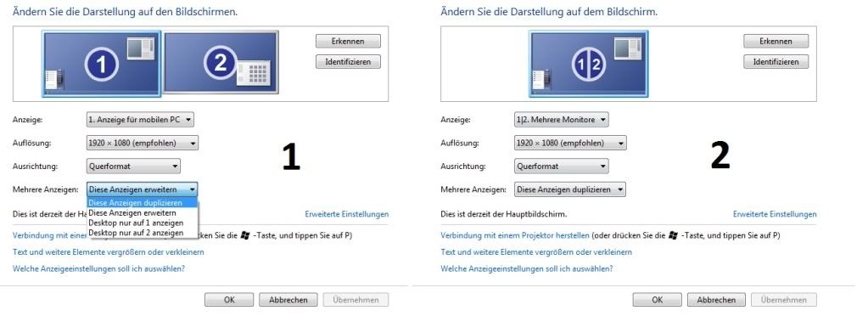Viewport: 868px width, 316px height.
Task: Open '1. Anzeige für mobilen PC' dropdown
Action: click(140, 119)
